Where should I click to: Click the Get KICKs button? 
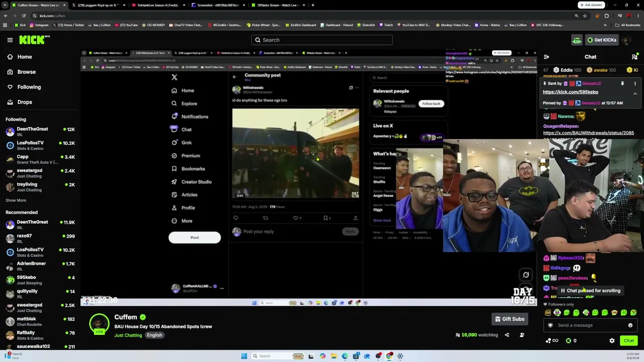(601, 40)
